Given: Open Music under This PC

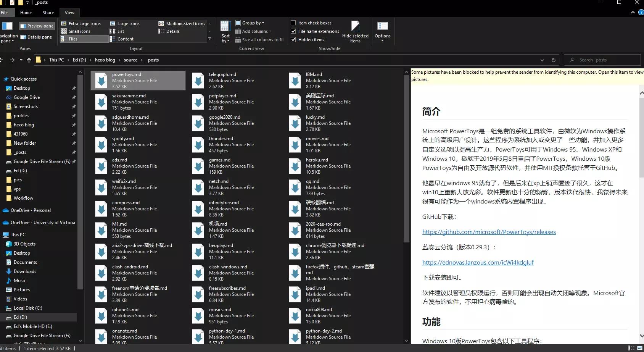Looking at the screenshot, I should point(20,281).
